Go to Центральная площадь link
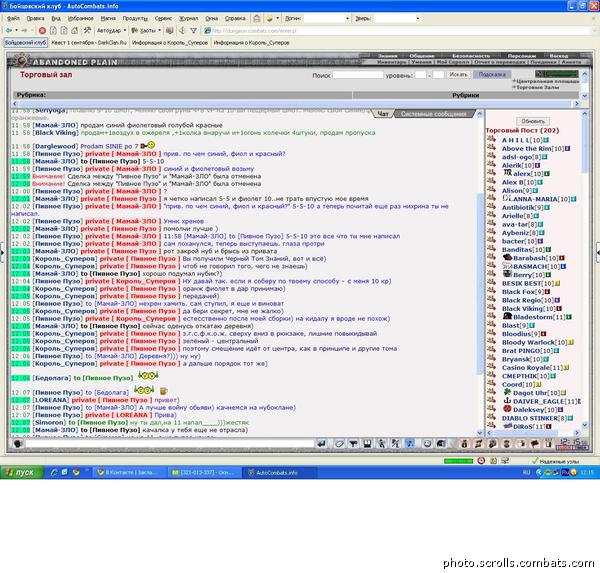 point(548,81)
